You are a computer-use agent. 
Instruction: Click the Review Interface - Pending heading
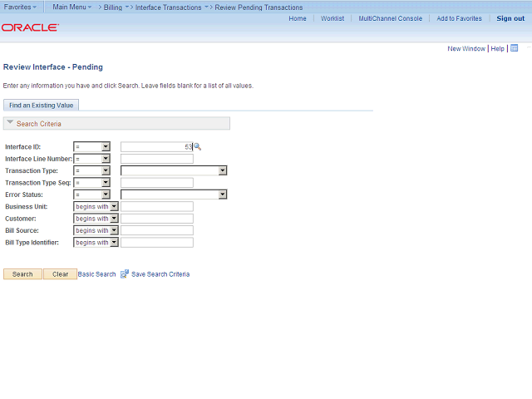tap(53, 66)
